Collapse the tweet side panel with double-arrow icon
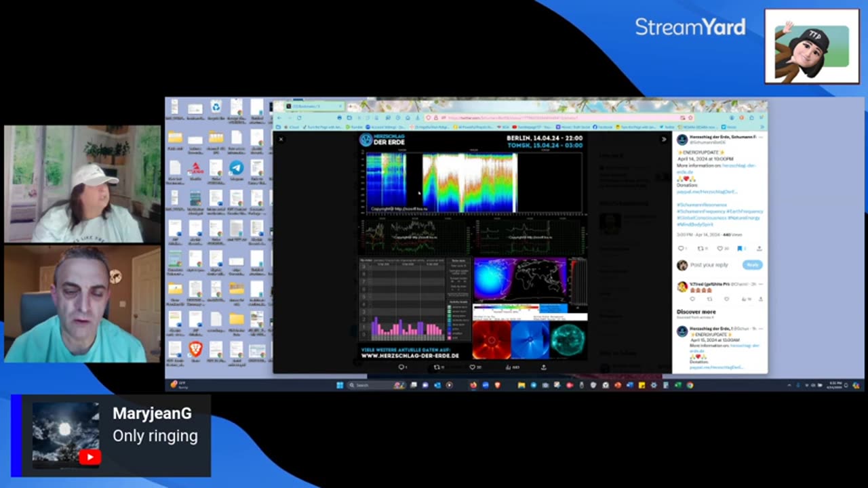 coord(663,139)
